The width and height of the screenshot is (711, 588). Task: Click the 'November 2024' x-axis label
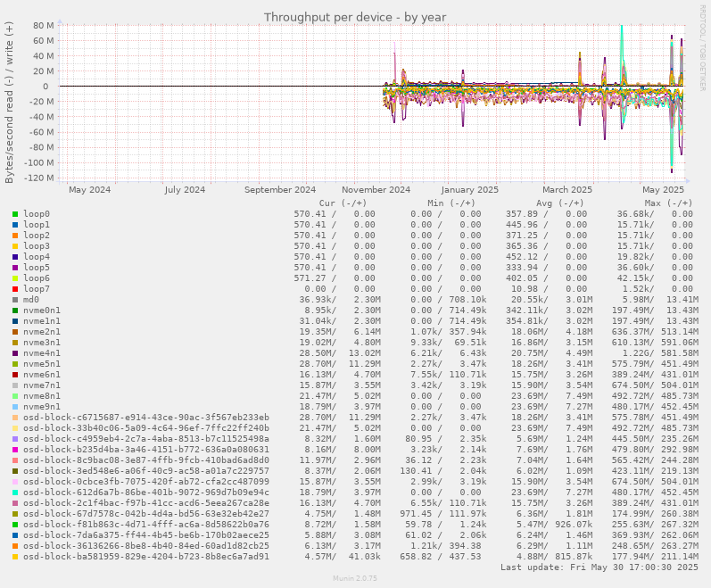click(x=376, y=189)
